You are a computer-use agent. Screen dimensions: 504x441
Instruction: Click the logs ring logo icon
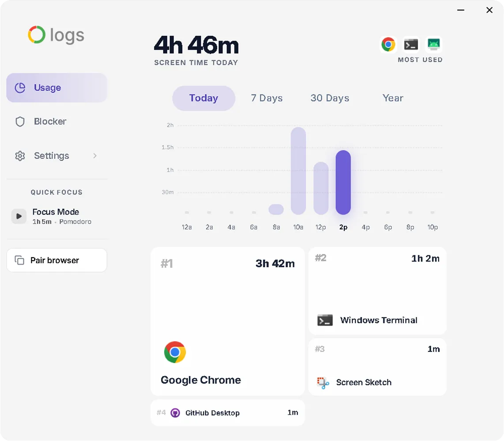point(37,34)
